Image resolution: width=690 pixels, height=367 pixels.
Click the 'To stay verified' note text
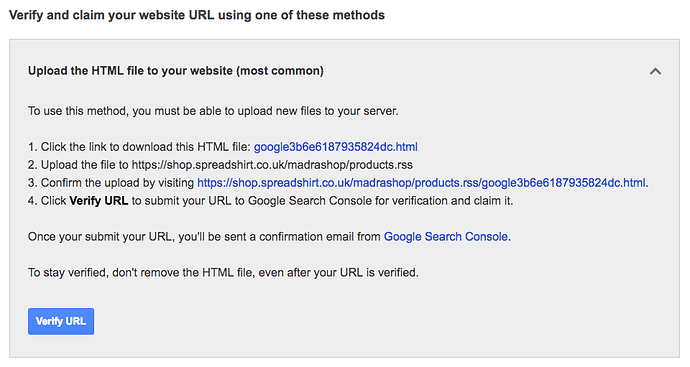(223, 273)
